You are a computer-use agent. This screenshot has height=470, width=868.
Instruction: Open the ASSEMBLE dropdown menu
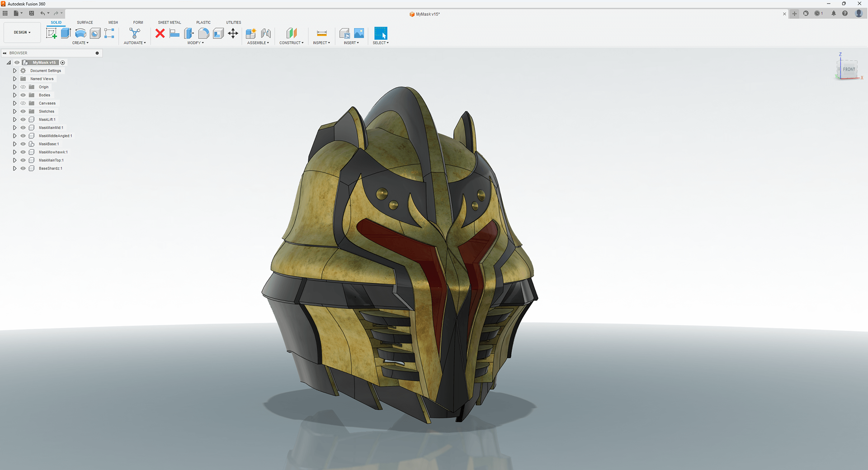coord(258,43)
